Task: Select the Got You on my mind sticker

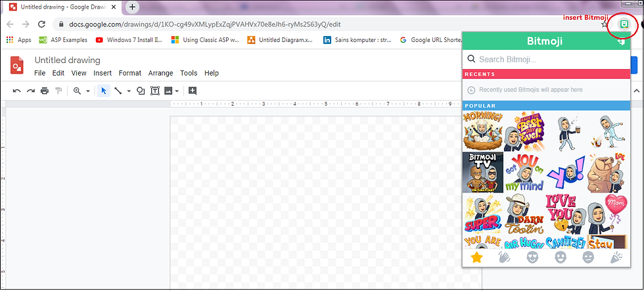Action: coord(524,172)
